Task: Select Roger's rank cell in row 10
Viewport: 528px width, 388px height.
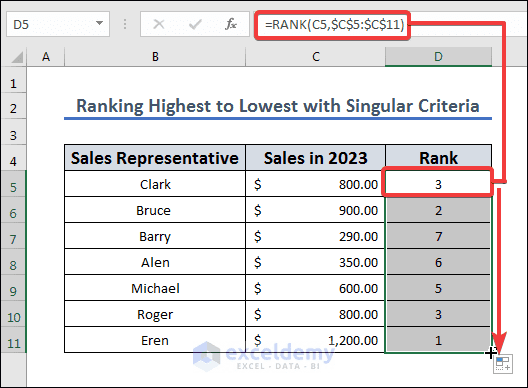Action: pyautogui.click(x=438, y=314)
